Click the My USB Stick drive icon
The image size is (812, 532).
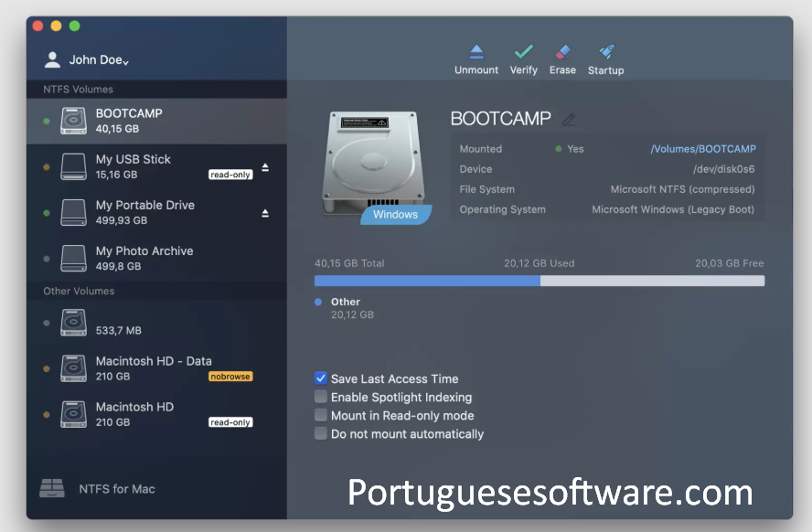click(x=73, y=166)
